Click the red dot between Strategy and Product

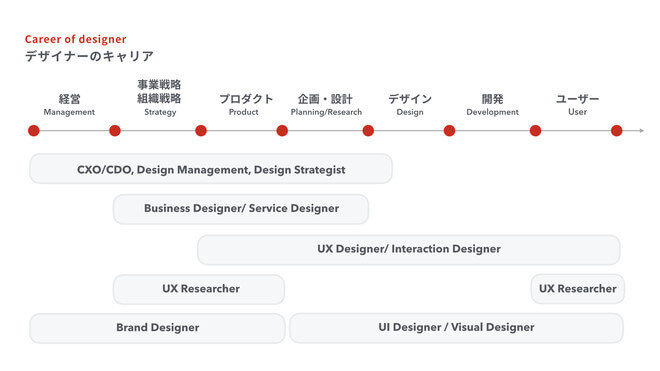pyautogui.click(x=201, y=131)
